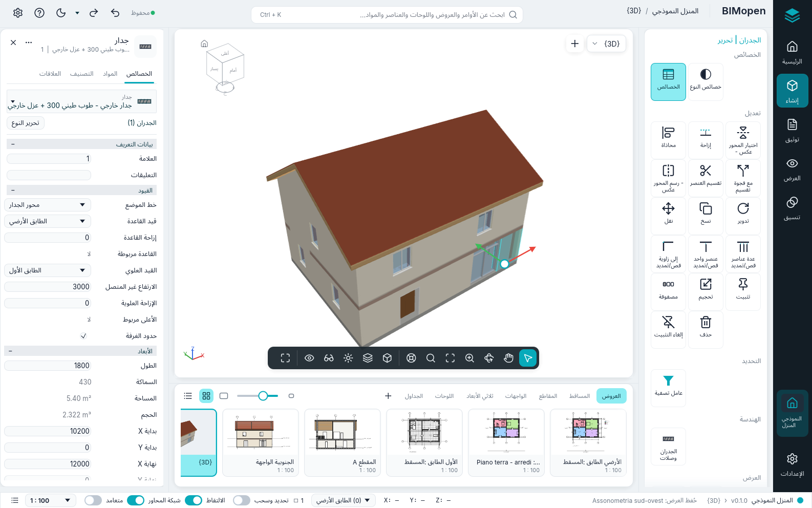The width and height of the screenshot is (812, 508).
Task: Click the الجدران breadcrumb link
Action: tap(750, 40)
